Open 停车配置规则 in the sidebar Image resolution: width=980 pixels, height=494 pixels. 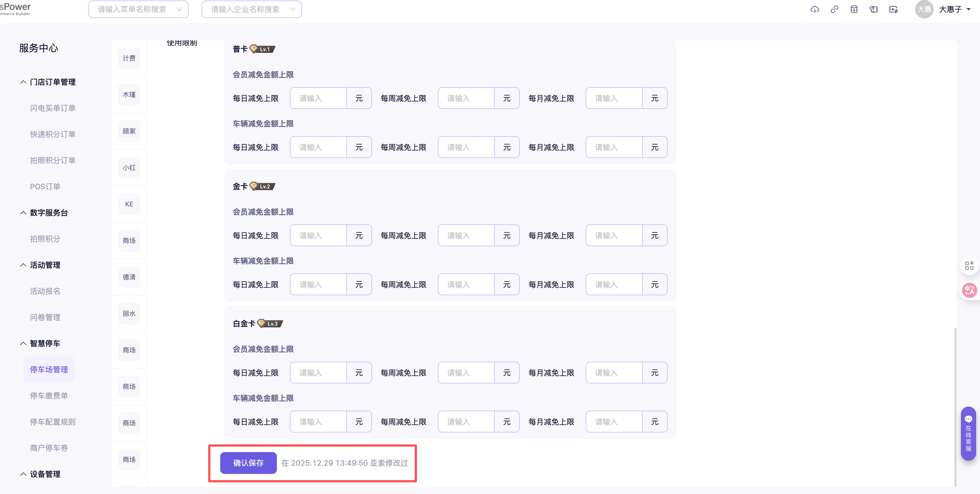53,422
